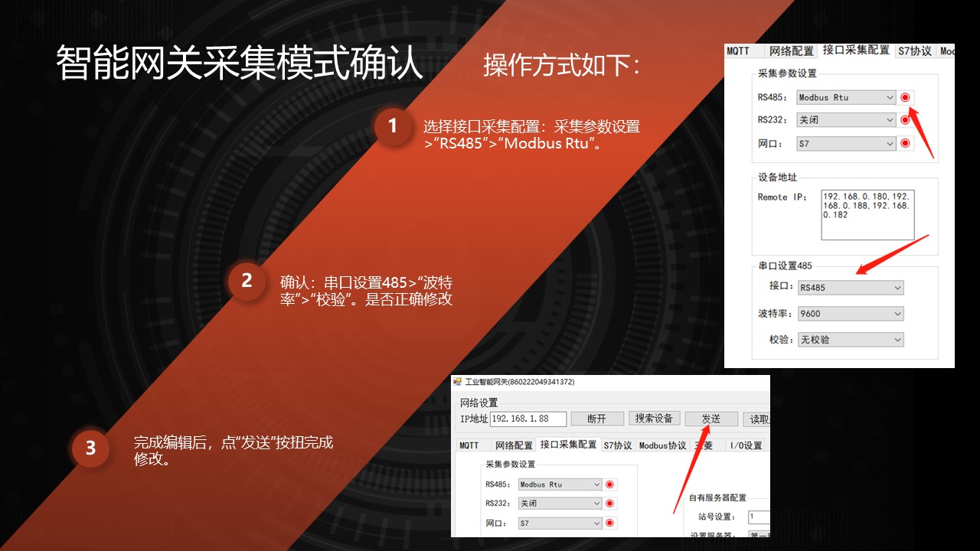Click the 站号设置 station number field
Screen dimensions: 980x551
pos(759,517)
